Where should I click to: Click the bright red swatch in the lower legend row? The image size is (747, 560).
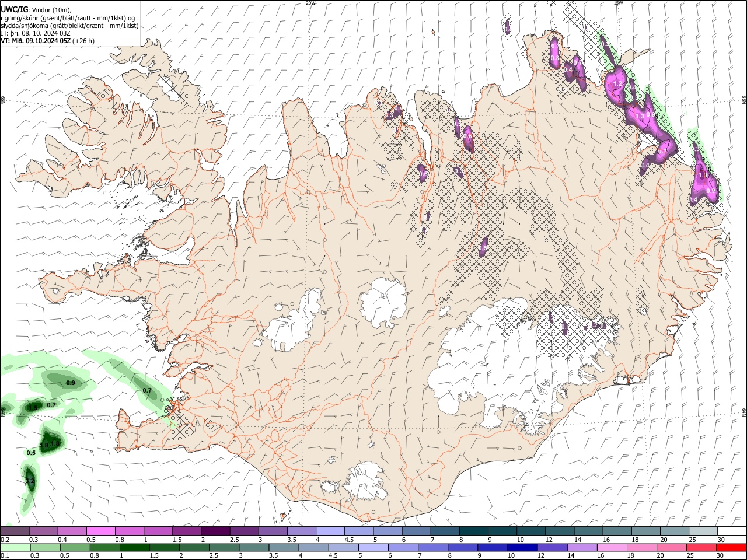pos(732,548)
